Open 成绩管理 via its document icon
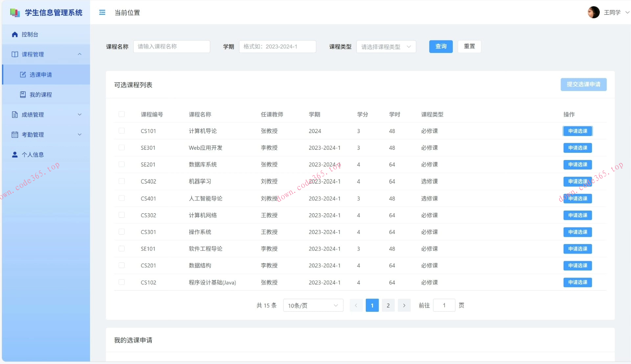The height and width of the screenshot is (364, 631). [14, 114]
